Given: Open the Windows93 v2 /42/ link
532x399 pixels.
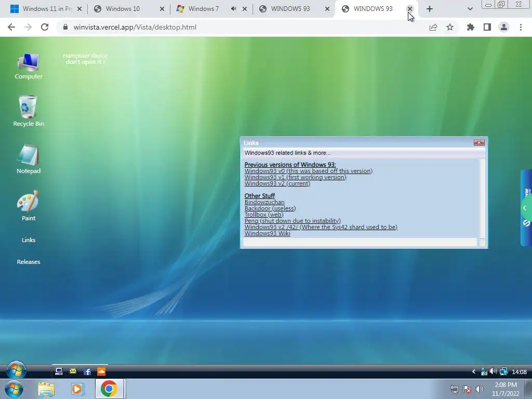Looking at the screenshot, I should (321, 227).
